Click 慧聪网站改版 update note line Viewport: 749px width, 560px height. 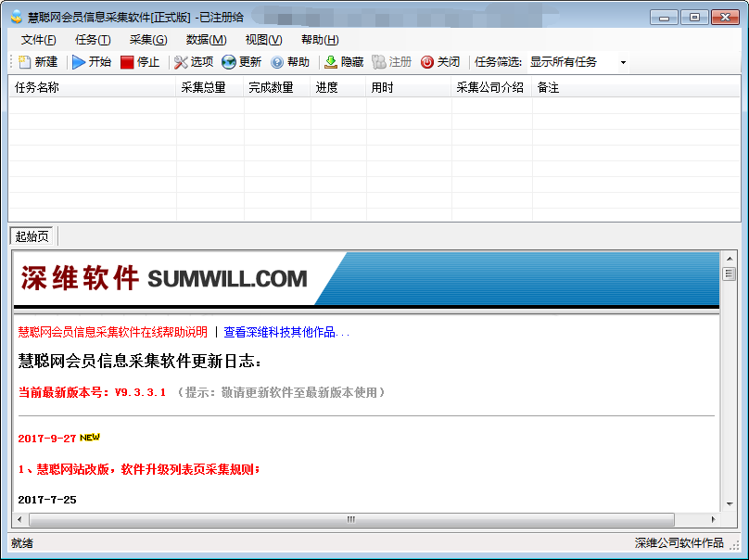(139, 469)
